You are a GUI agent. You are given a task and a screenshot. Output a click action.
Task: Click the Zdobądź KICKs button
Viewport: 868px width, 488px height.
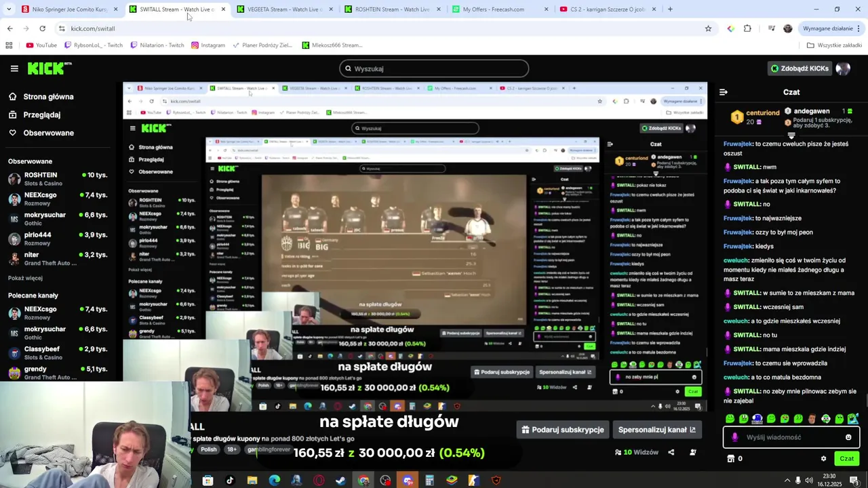click(800, 68)
